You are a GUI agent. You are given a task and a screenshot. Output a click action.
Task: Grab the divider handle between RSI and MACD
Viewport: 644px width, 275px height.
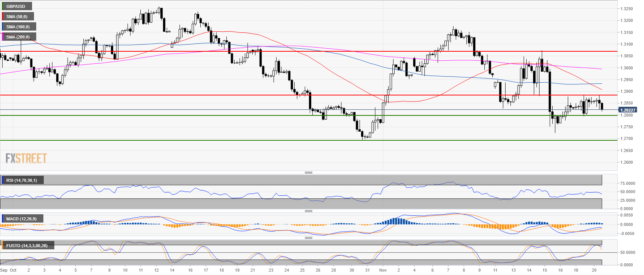(309, 211)
